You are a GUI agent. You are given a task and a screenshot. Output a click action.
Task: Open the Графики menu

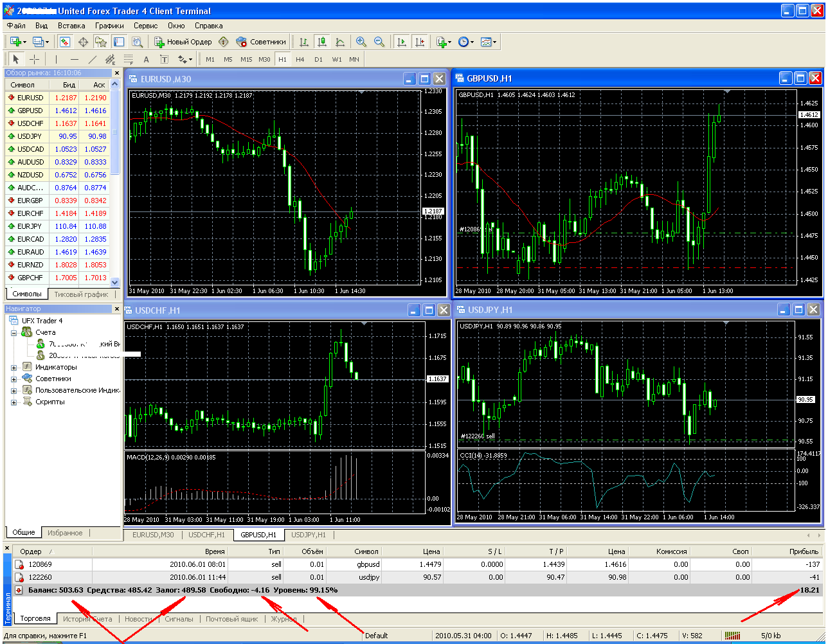point(109,26)
